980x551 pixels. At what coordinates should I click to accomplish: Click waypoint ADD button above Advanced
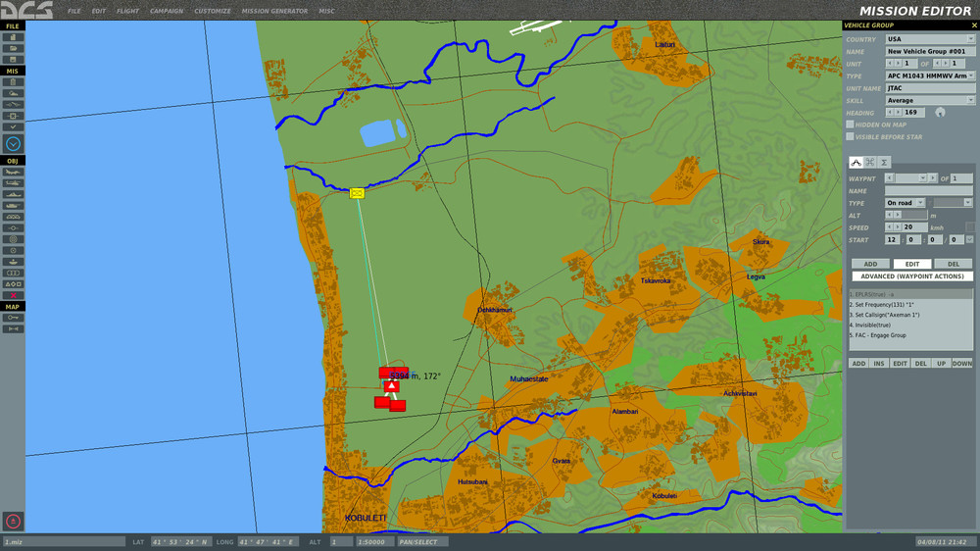[x=870, y=264]
